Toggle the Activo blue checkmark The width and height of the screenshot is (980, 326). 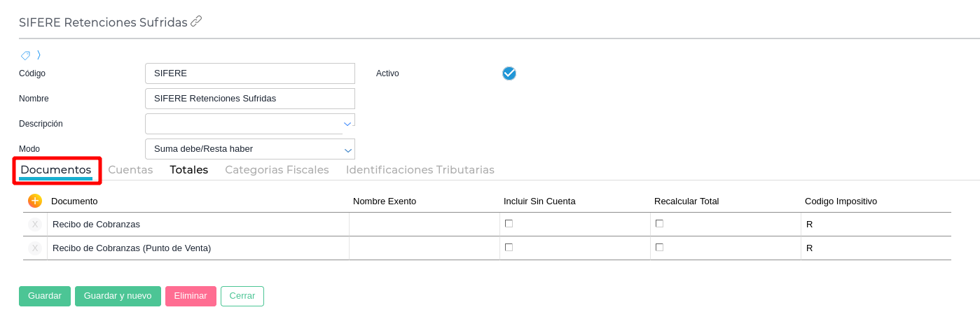(509, 73)
